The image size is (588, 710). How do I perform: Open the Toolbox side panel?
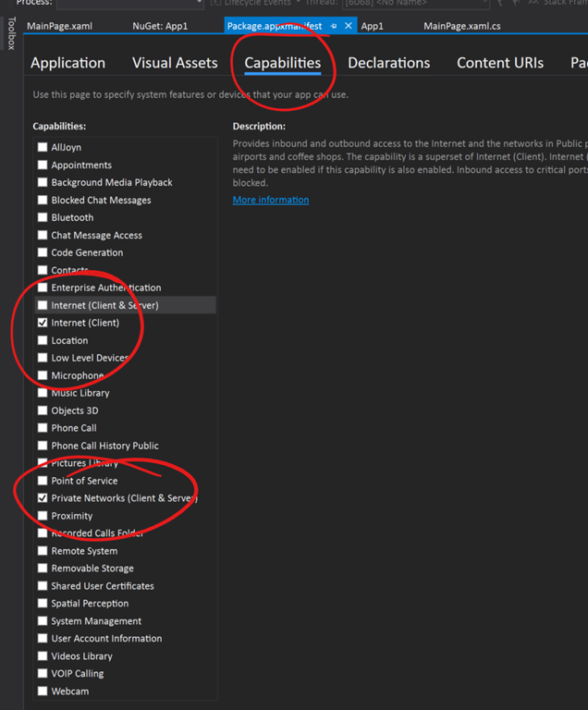(x=11, y=33)
